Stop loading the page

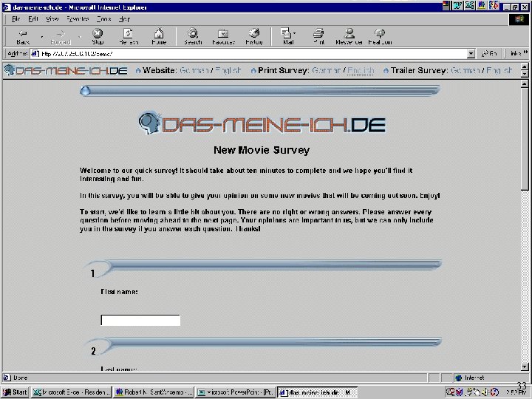(x=98, y=37)
